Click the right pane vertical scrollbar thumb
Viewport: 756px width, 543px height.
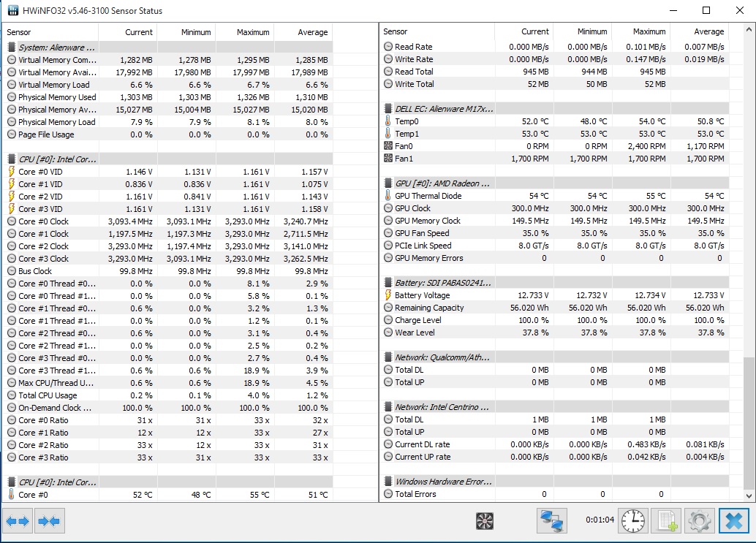tap(749, 424)
